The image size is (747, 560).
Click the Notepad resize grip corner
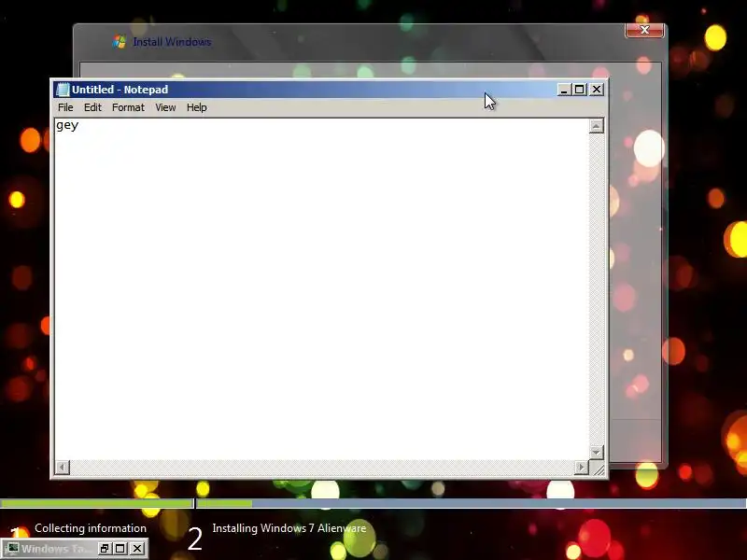(x=598, y=469)
